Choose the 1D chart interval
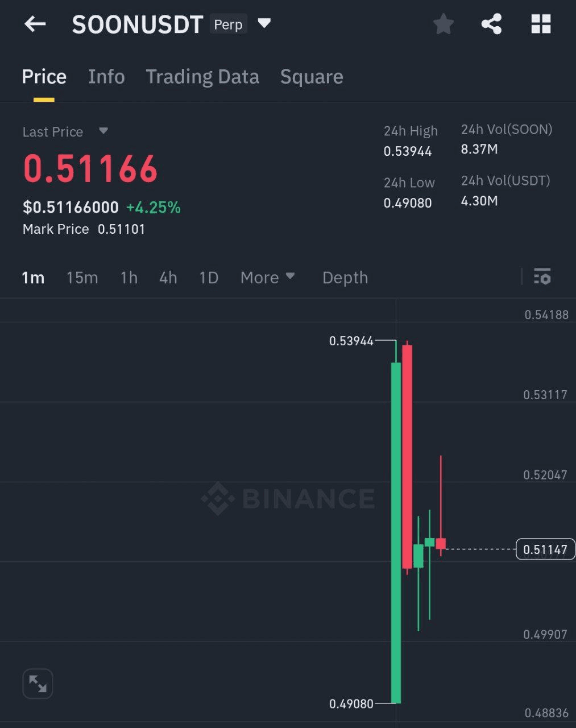This screenshot has height=728, width=576. click(209, 278)
